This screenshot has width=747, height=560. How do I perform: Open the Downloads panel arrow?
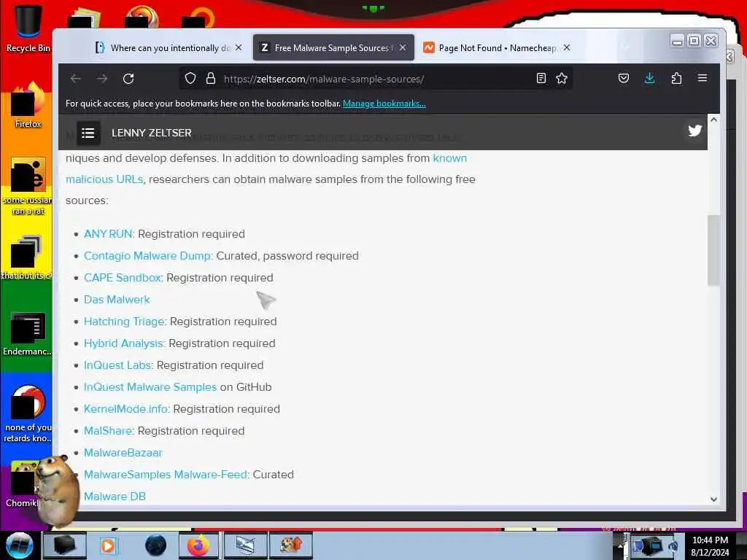point(649,78)
